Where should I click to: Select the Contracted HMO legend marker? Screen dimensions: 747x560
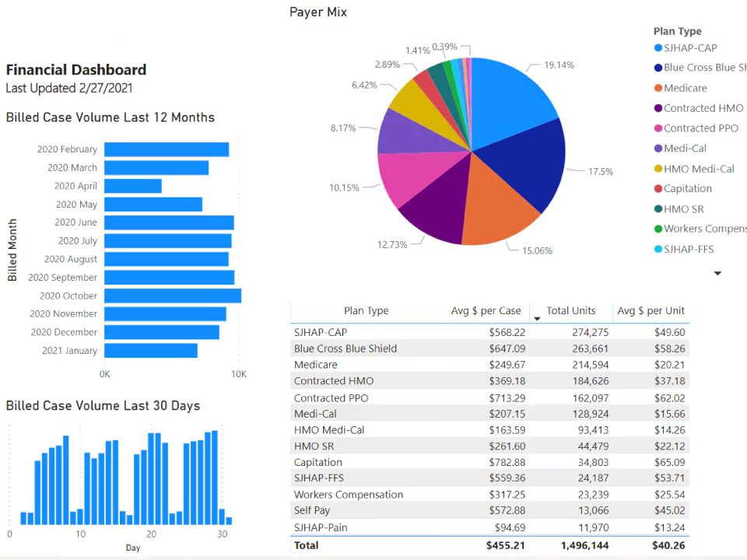pyautogui.click(x=658, y=108)
